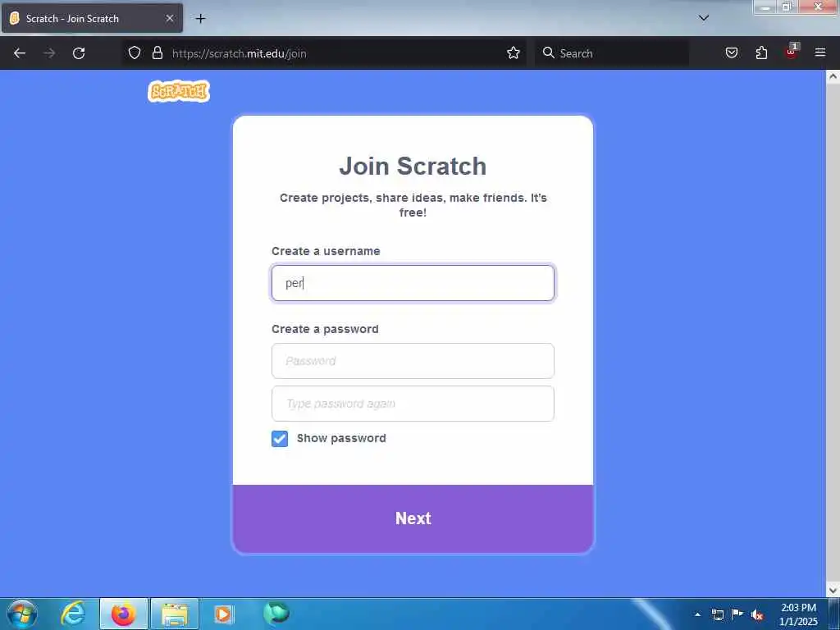The image size is (840, 630).
Task: Reload the page with the refresh icon
Action: [79, 53]
